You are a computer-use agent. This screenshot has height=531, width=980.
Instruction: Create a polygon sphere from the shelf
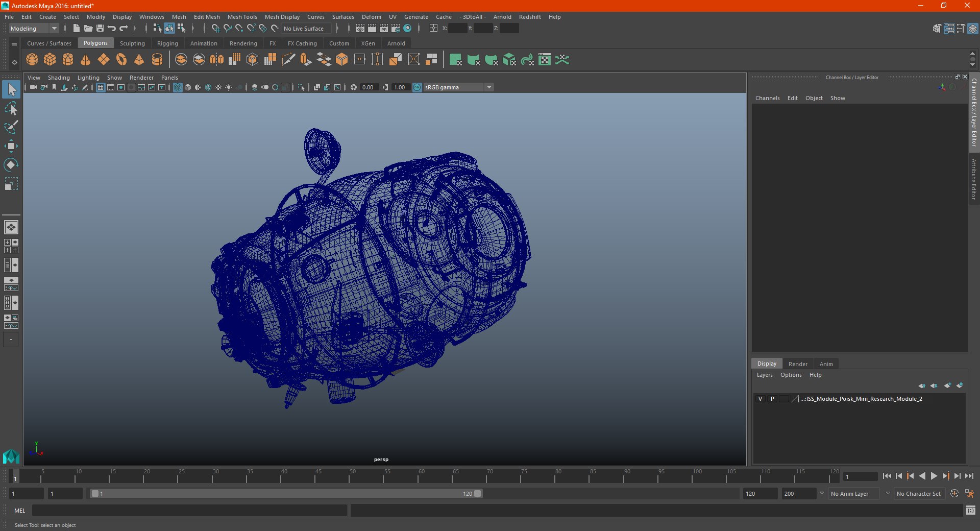pos(32,60)
